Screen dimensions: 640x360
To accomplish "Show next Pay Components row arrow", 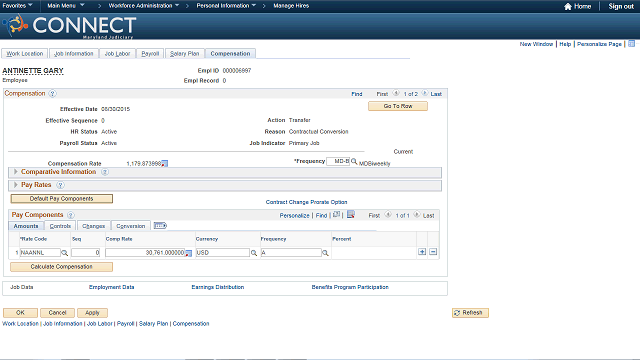I will pyautogui.click(x=416, y=214).
